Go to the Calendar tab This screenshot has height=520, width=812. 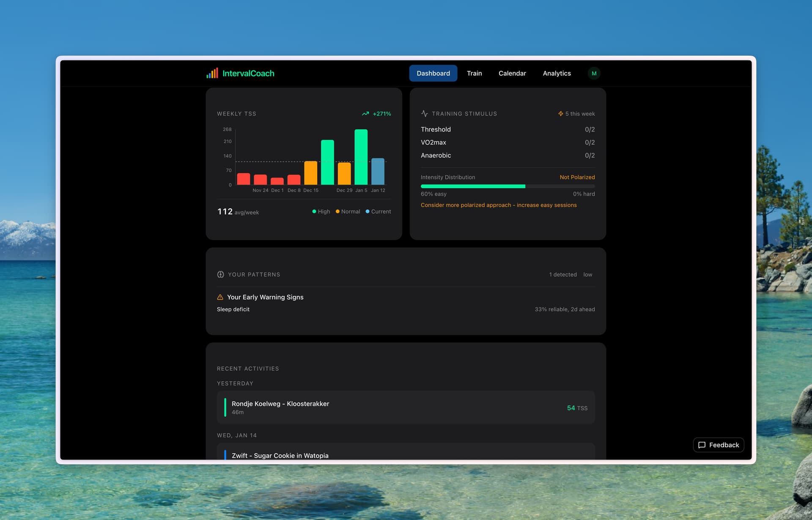pyautogui.click(x=512, y=73)
